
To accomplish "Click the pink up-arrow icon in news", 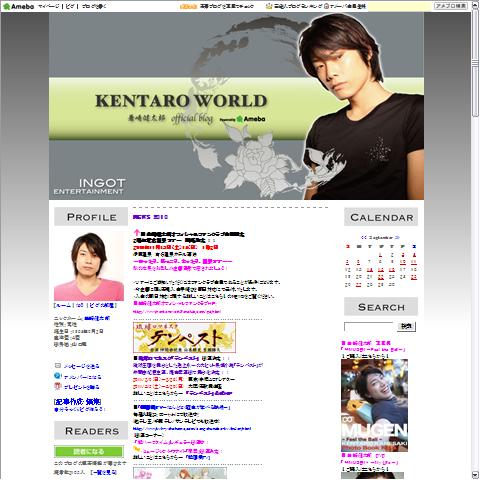I will [136, 233].
